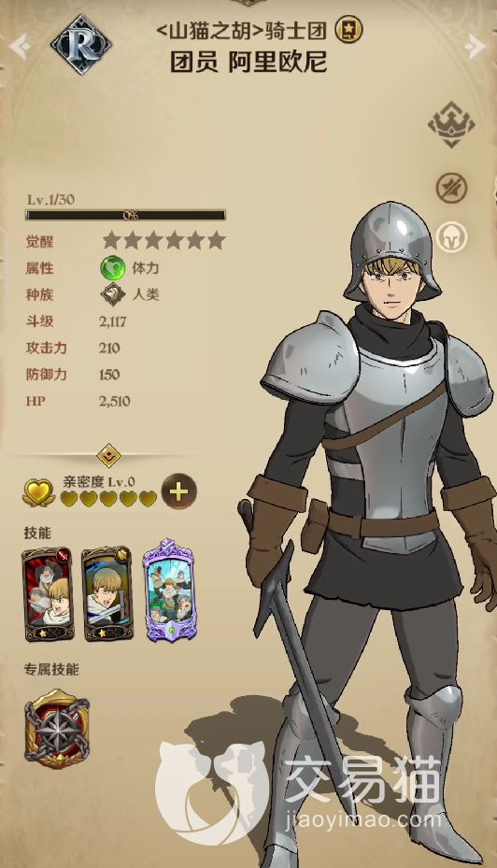The height and width of the screenshot is (868, 497).
Task: Expand the stats panel with diamond chevron
Action: [109, 456]
